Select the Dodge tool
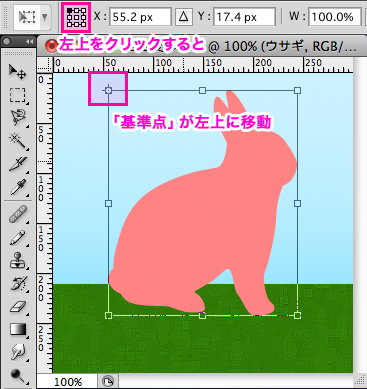The width and height of the screenshot is (367, 389). [17, 376]
